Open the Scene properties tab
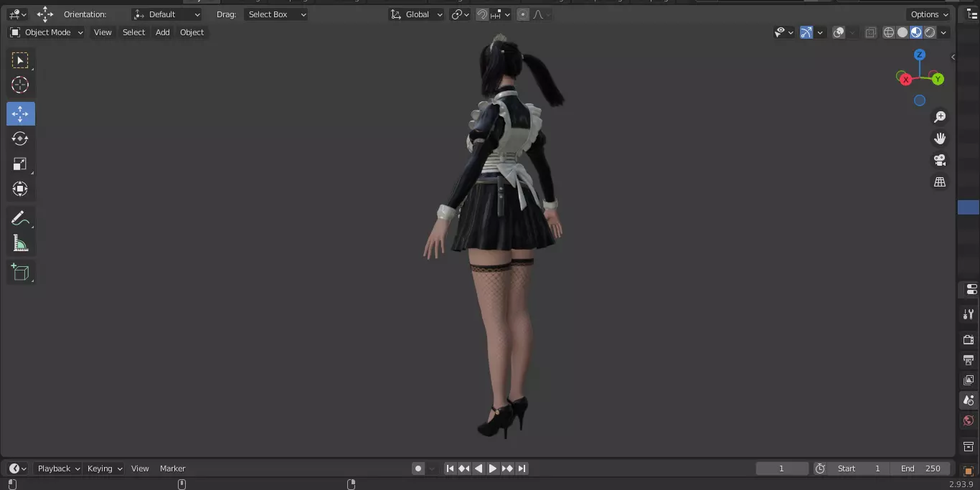980x490 pixels. point(969,400)
